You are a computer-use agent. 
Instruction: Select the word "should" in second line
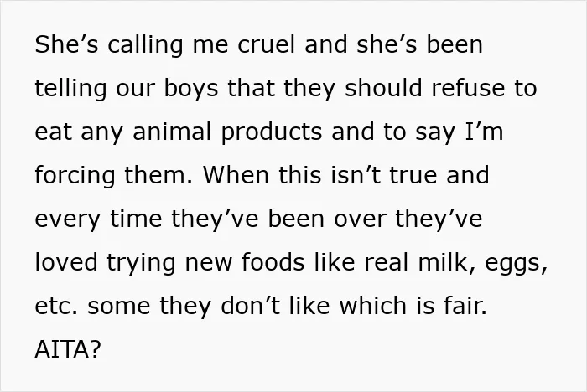click(384, 88)
